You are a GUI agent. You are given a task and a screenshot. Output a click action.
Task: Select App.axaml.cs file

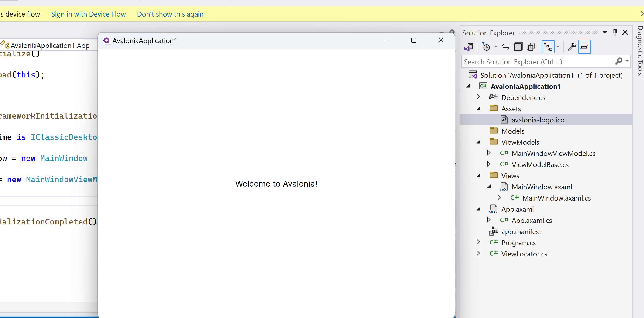click(532, 220)
